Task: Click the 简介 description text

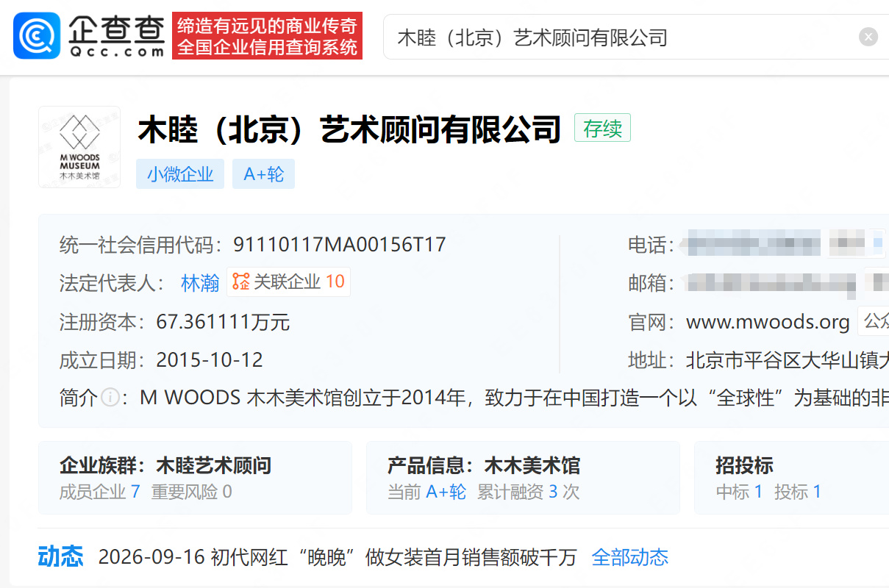Action: 515,398
